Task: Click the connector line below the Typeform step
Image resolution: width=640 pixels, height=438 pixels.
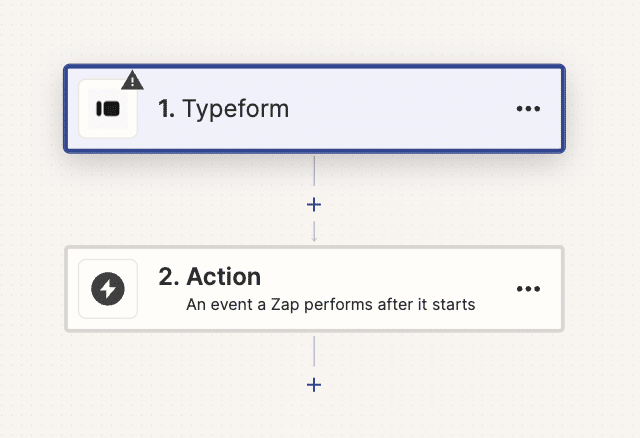Action: pyautogui.click(x=314, y=172)
